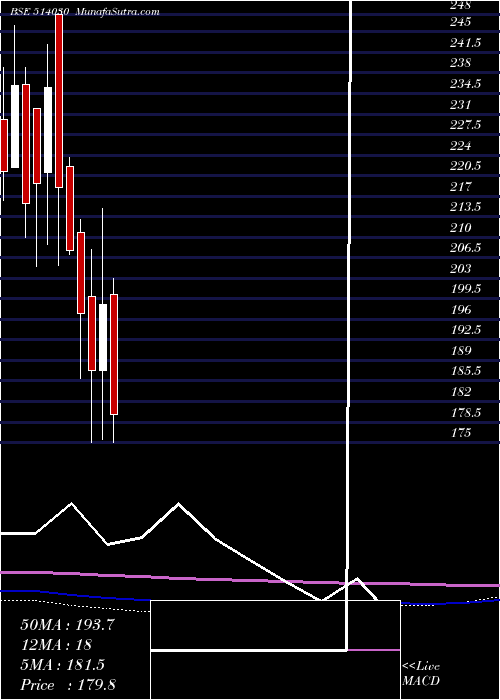The height and width of the screenshot is (700, 500).
Task: Click the 245 price axis label
Action: click(460, 22)
